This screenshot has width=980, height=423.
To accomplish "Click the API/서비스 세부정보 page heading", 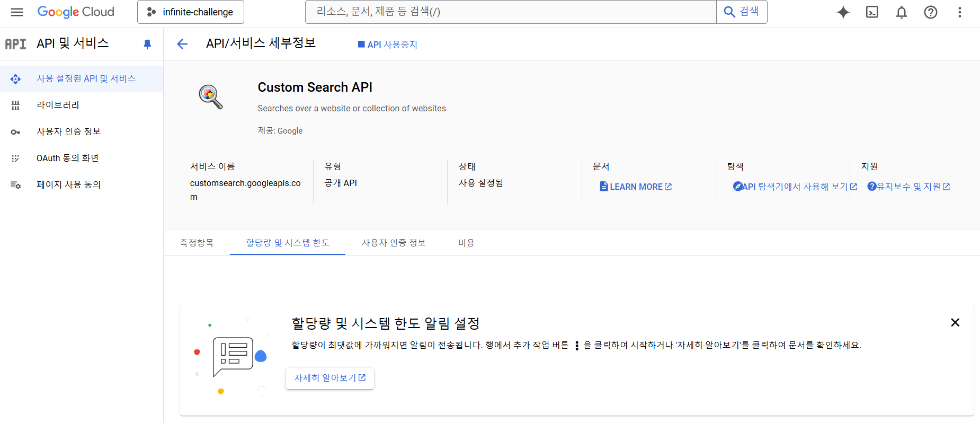I will [x=261, y=43].
